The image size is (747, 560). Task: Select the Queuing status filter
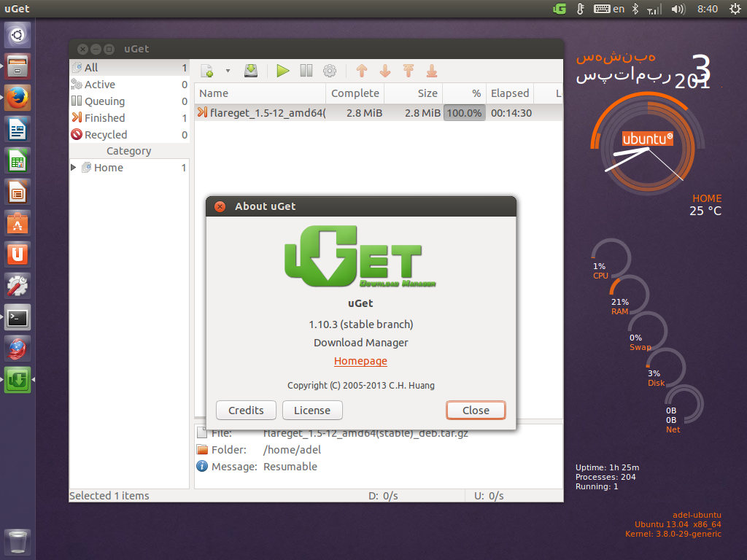104,101
